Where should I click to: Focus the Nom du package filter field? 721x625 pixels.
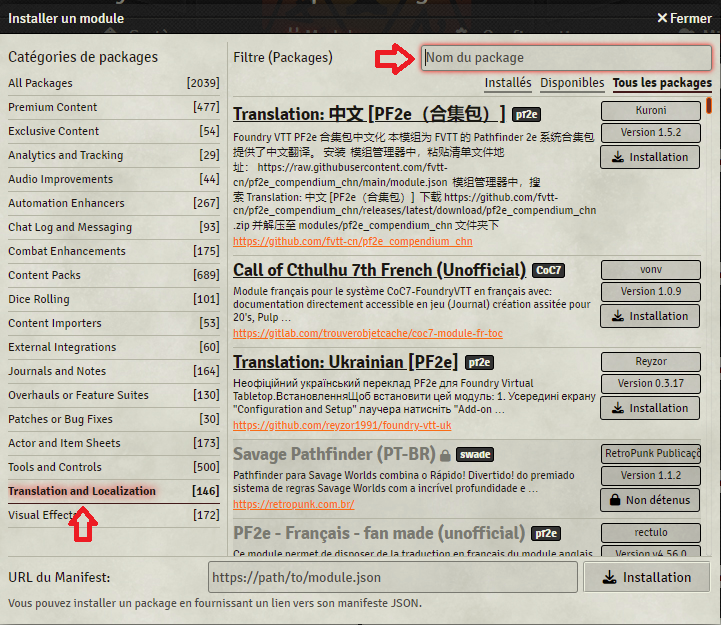tap(565, 58)
